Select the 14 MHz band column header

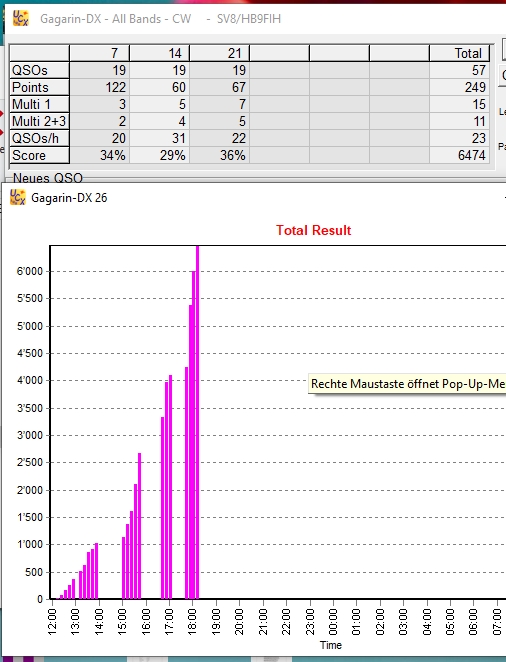160,53
